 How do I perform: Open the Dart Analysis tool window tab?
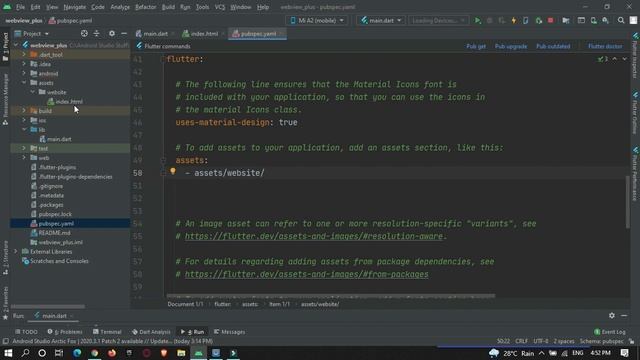pyautogui.click(x=151, y=332)
